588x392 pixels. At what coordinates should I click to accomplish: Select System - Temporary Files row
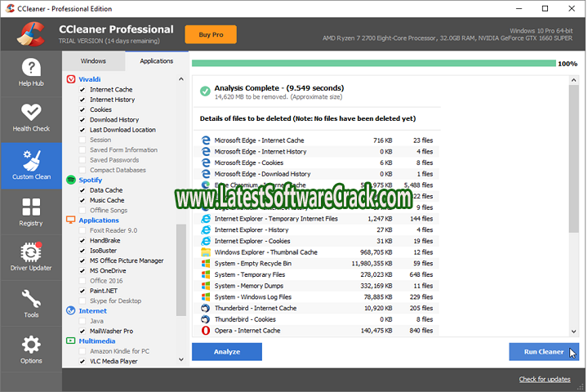pyautogui.click(x=317, y=274)
